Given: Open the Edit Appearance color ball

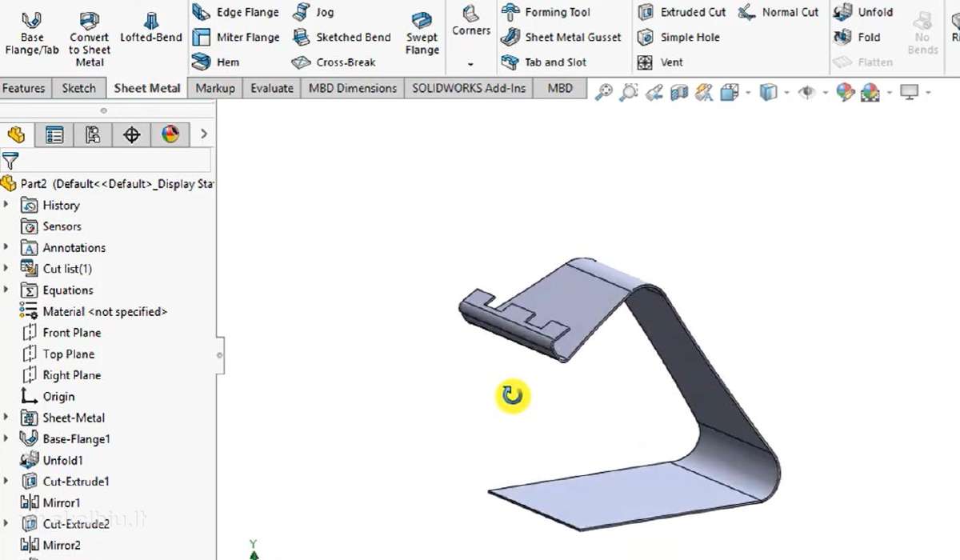Looking at the screenshot, I should pyautogui.click(x=845, y=93).
